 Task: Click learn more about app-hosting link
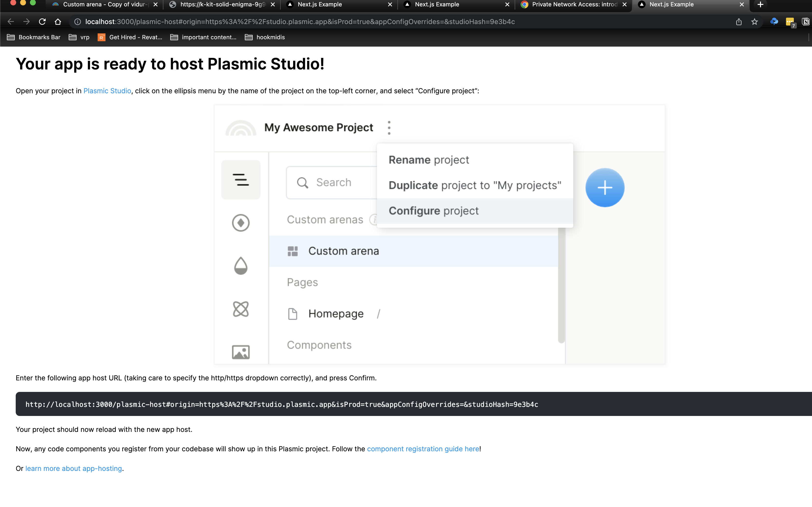click(x=73, y=468)
